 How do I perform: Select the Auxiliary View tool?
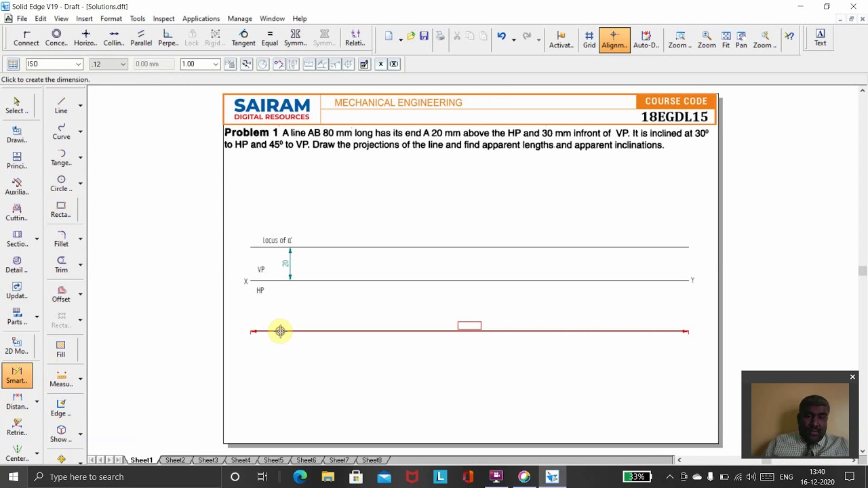point(17,186)
